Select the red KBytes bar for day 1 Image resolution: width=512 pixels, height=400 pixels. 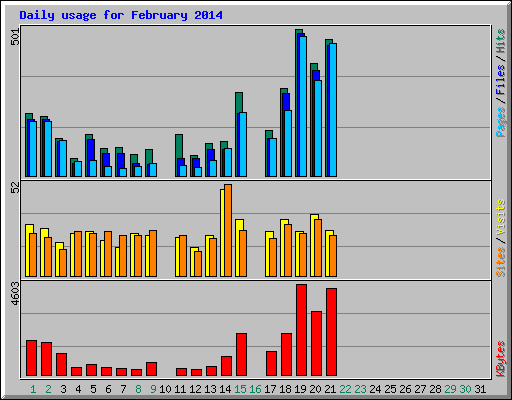pyautogui.click(x=31, y=358)
